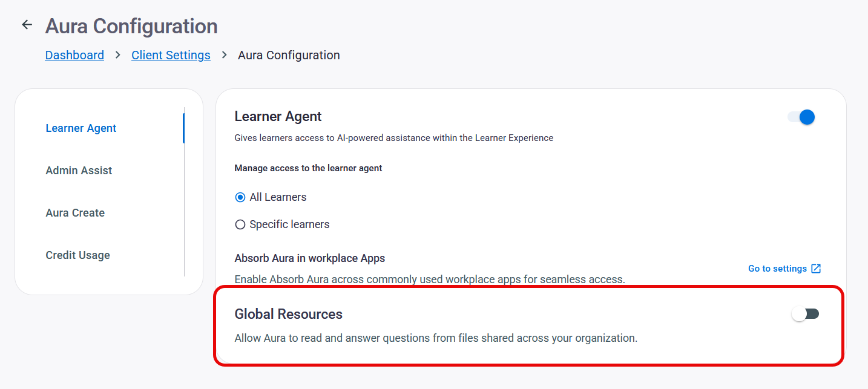Enable the Global Resources toggle
The height and width of the screenshot is (389, 868).
click(805, 314)
